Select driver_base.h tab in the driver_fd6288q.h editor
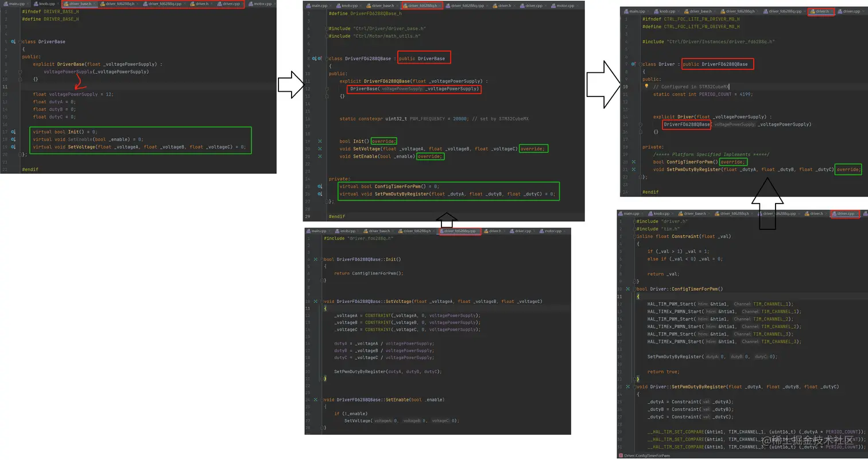This screenshot has height=460, width=868. click(381, 6)
